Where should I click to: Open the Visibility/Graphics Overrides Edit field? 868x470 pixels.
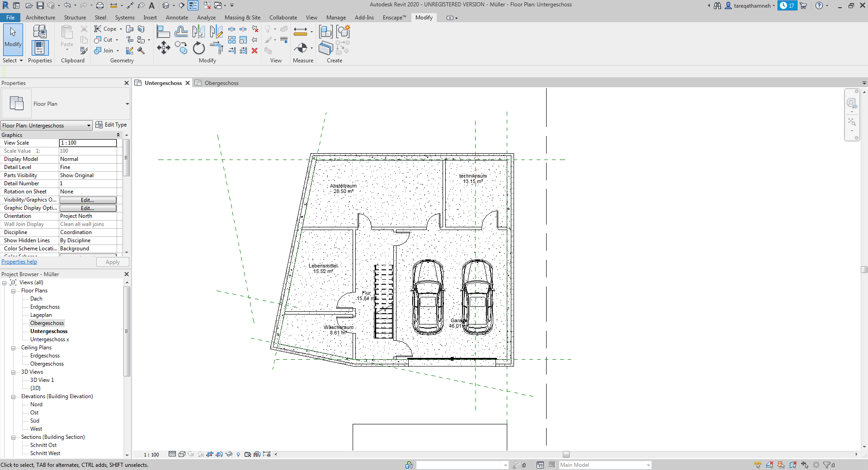(x=88, y=200)
